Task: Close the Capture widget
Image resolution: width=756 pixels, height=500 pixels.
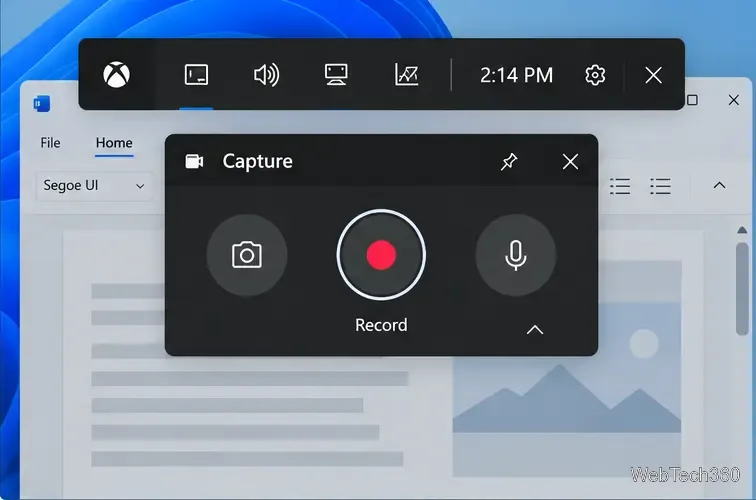Action: tap(570, 162)
